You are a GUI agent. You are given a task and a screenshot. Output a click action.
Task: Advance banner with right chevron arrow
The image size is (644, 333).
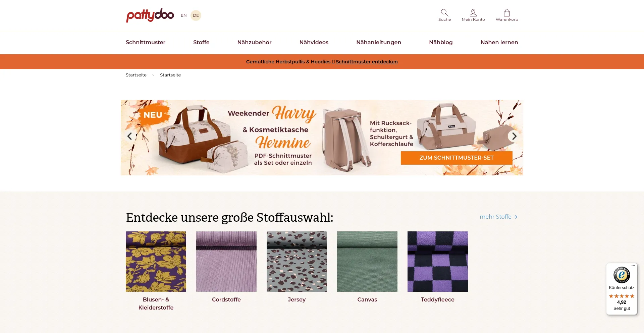click(514, 136)
